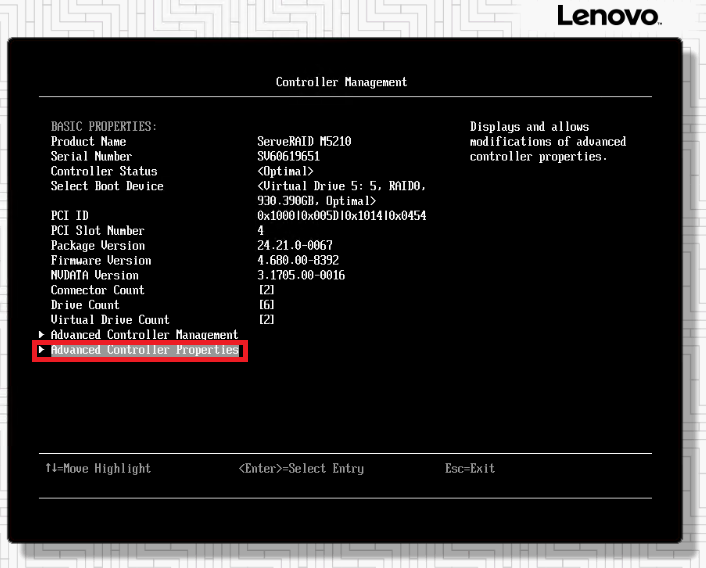Click the help description text panel

pos(547,142)
